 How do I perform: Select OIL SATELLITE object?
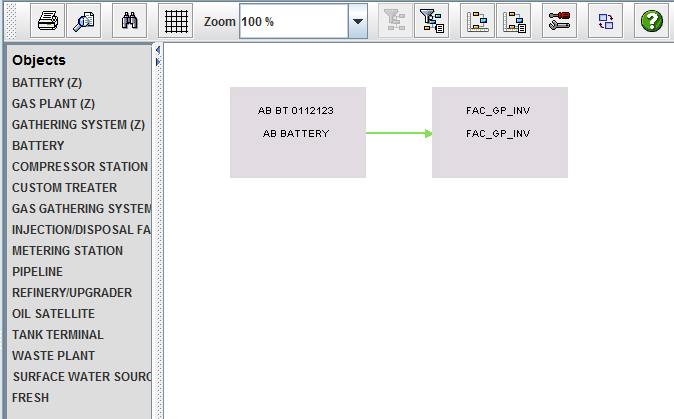click(53, 314)
